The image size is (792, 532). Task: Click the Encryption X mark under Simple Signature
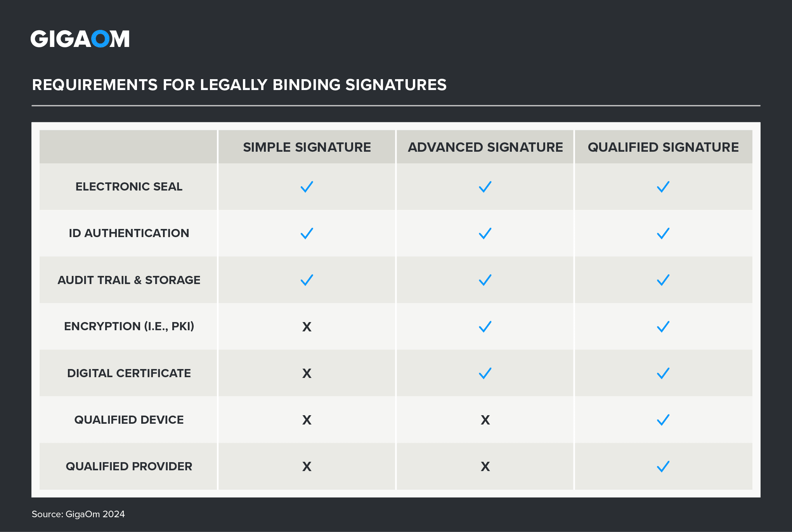(x=307, y=327)
